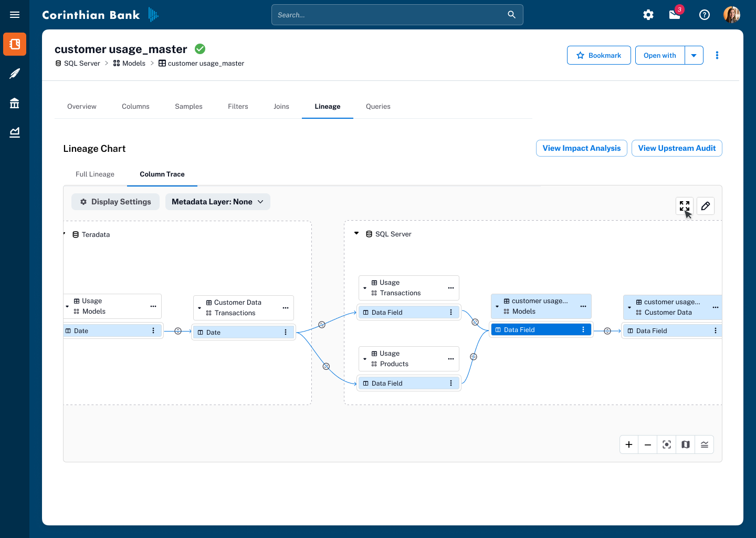Open the page's three-dot more options

coord(717,55)
